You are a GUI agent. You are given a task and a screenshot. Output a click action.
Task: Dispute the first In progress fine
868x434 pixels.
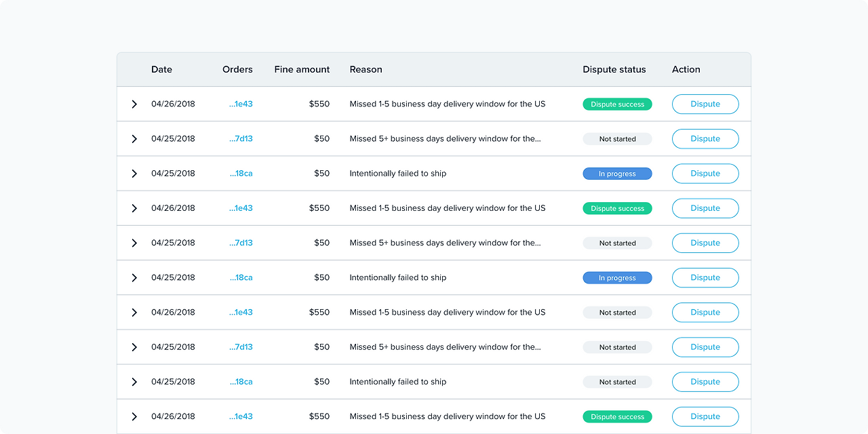tap(705, 174)
